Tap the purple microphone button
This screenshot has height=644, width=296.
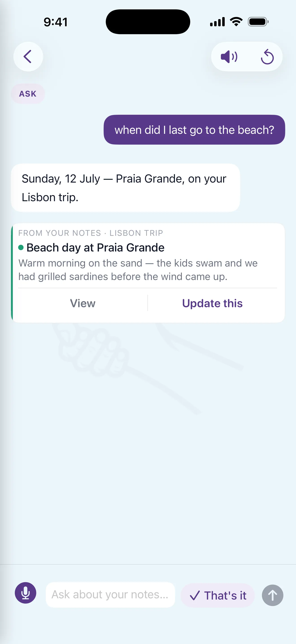tap(26, 593)
